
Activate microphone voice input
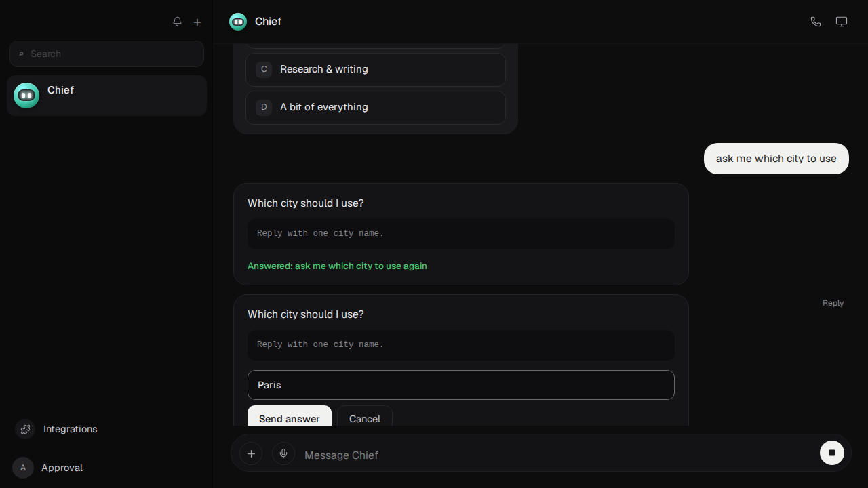(283, 453)
